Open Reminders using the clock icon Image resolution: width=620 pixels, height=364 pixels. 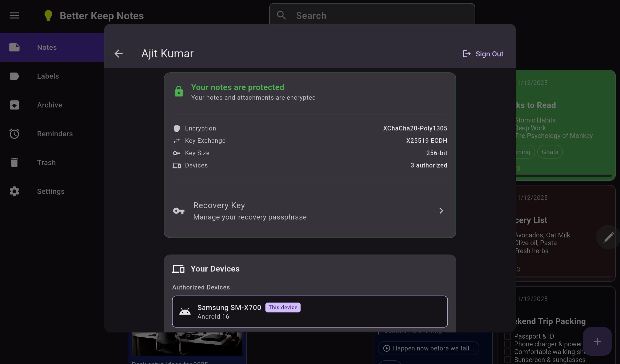coord(14,134)
